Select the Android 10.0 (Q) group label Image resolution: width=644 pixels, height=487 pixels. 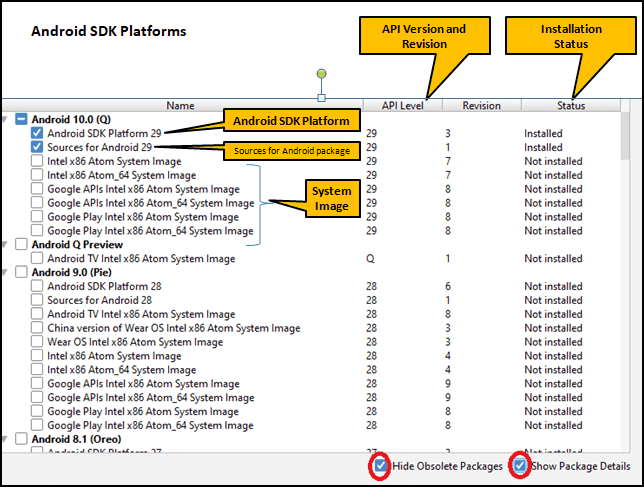click(x=71, y=119)
